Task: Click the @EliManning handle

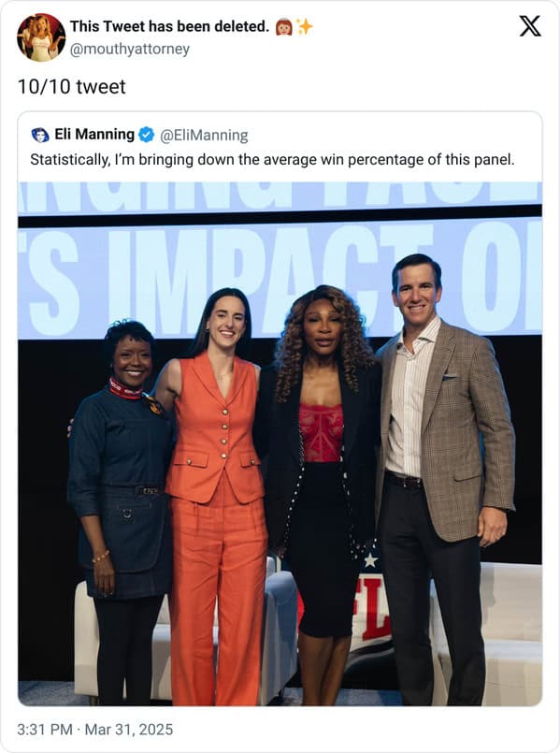Action: [x=204, y=136]
